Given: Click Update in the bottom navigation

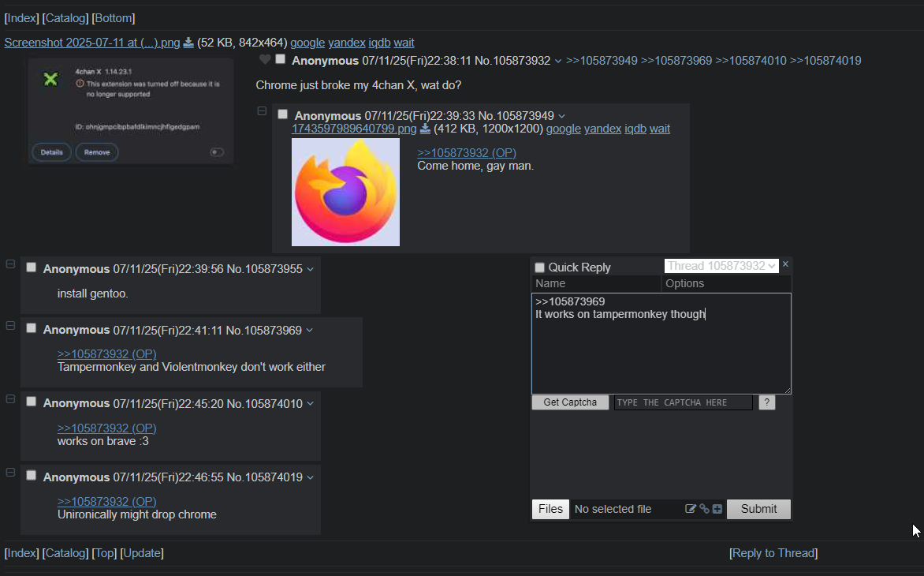Looking at the screenshot, I should pyautogui.click(x=142, y=553).
